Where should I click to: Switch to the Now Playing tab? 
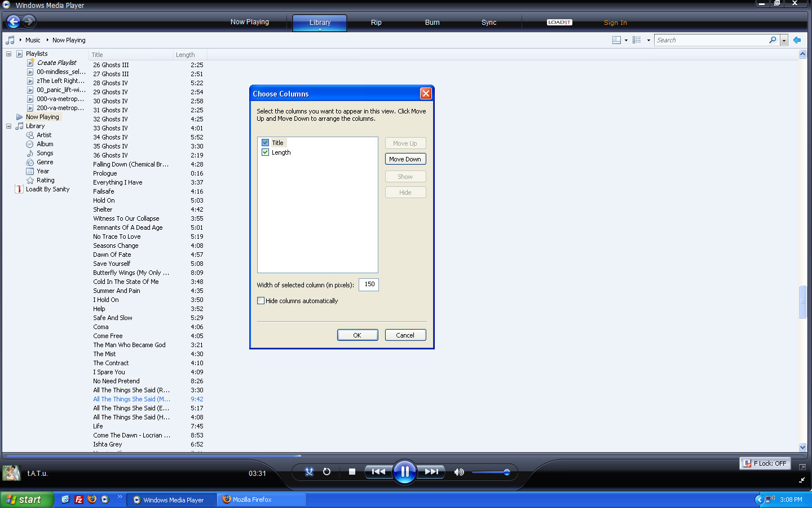click(250, 22)
